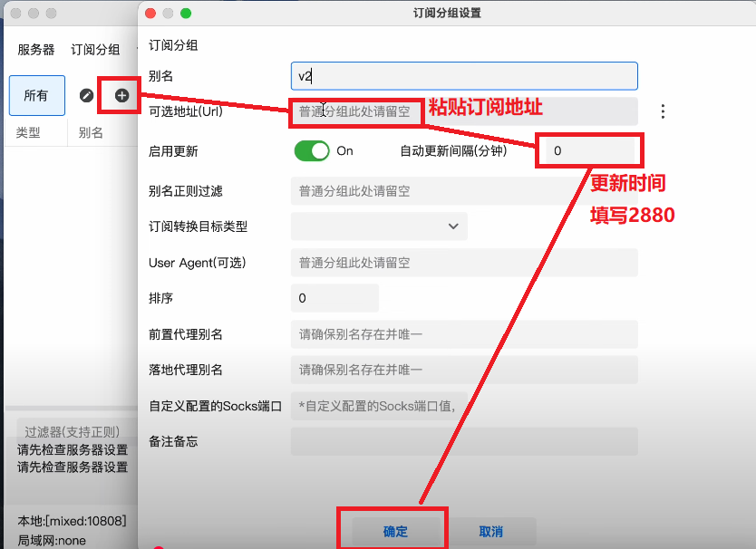This screenshot has height=549, width=756.
Task: Toggle the 启用更新 switch off
Action: click(x=312, y=151)
